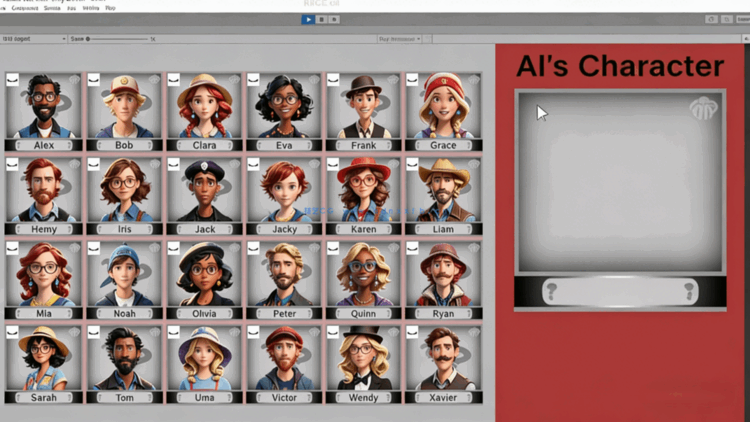Open the Play Maximized dropdown
750x422 pixels.
click(399, 39)
